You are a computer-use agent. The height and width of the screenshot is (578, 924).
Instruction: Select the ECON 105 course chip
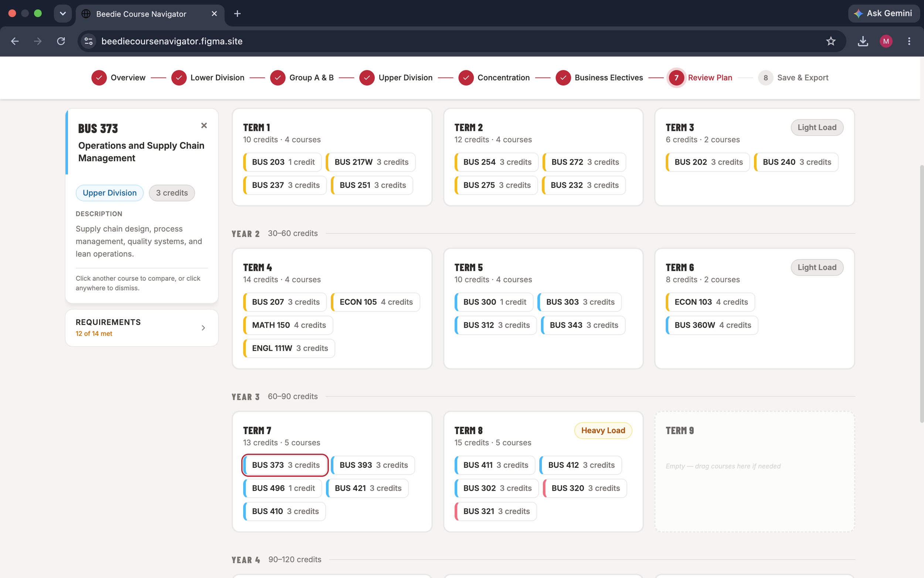(x=376, y=302)
